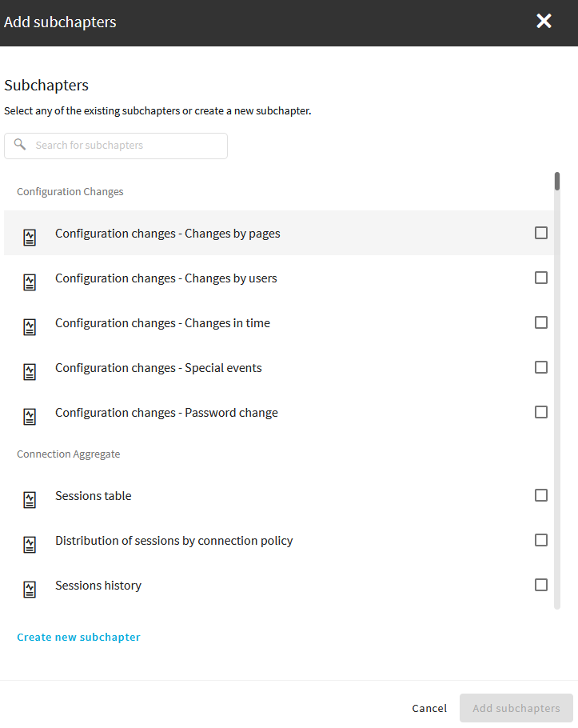Open the Create new subchapter link
This screenshot has height=728, width=578.
pos(78,637)
